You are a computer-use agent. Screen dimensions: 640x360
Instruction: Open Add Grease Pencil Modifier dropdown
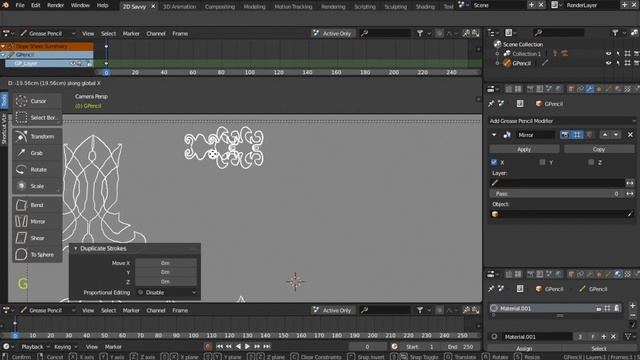click(x=562, y=121)
